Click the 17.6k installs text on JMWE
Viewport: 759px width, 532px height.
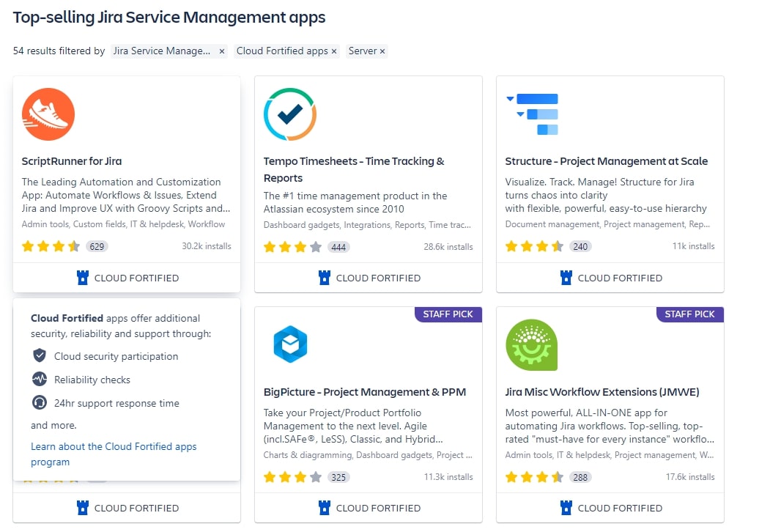(690, 477)
